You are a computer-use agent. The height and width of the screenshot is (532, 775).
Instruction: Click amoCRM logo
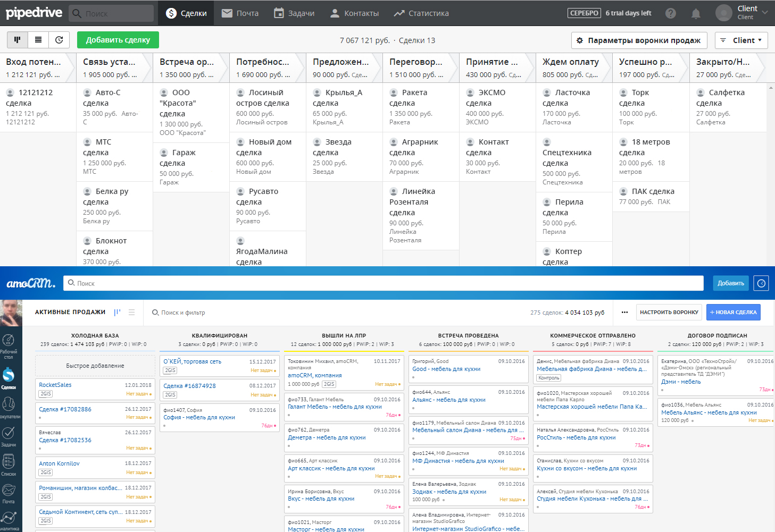[x=31, y=283]
